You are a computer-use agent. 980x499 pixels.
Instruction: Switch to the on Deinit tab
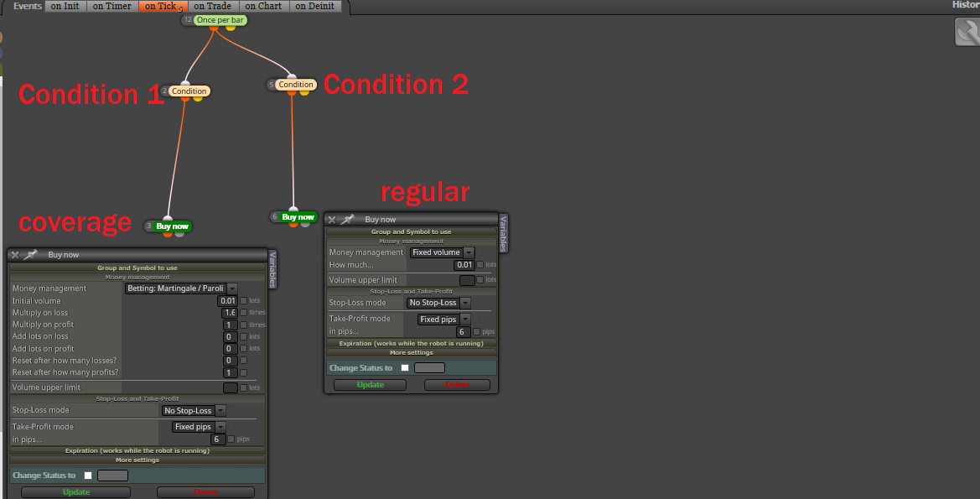click(x=314, y=6)
